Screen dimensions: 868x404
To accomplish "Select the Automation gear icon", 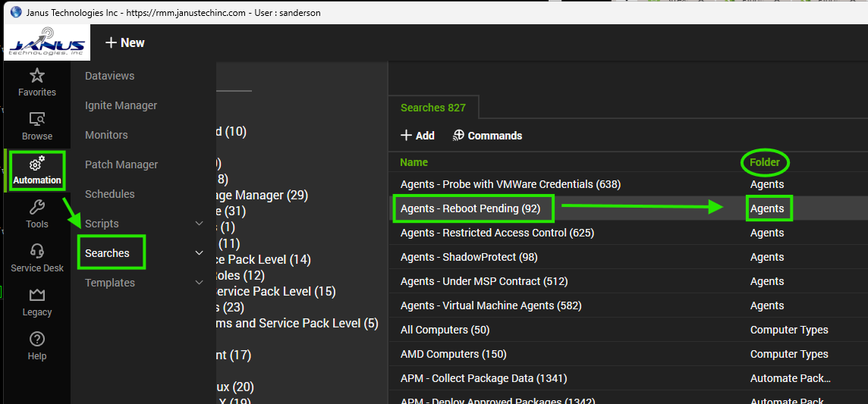I will pos(37,164).
